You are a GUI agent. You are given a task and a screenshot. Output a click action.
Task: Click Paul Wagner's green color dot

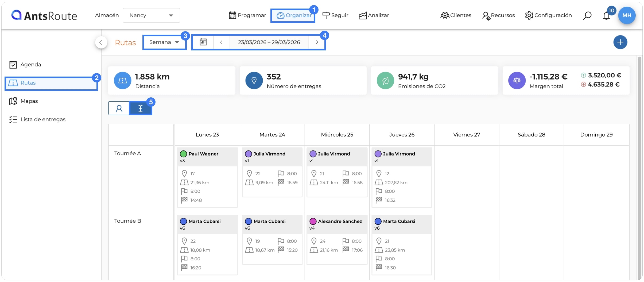point(183,154)
